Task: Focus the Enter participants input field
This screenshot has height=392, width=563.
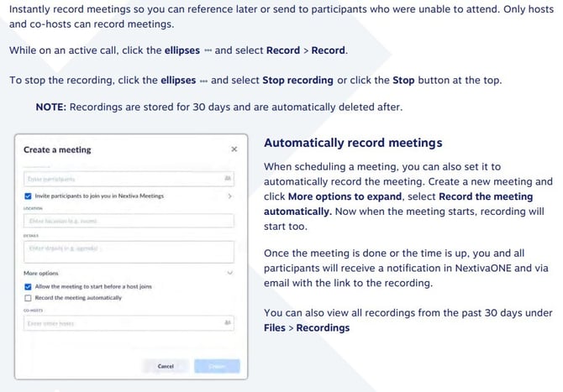Action: [x=118, y=179]
